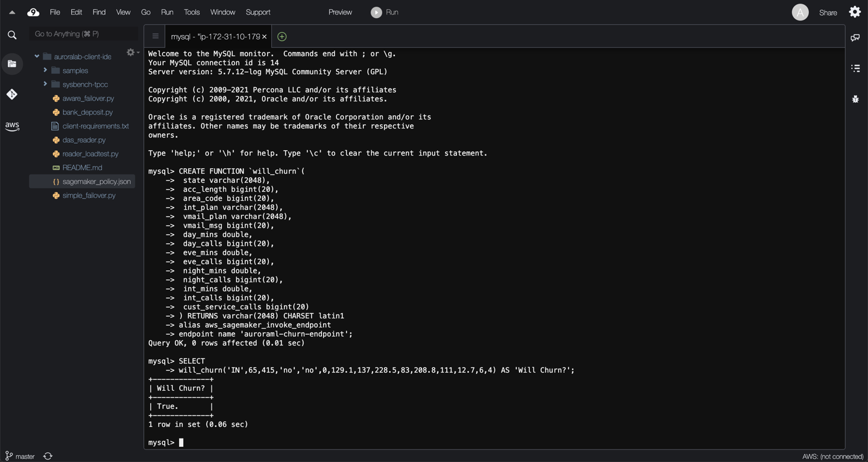Image resolution: width=868 pixels, height=462 pixels.
Task: Select the Source Control icon
Action: pos(12,94)
